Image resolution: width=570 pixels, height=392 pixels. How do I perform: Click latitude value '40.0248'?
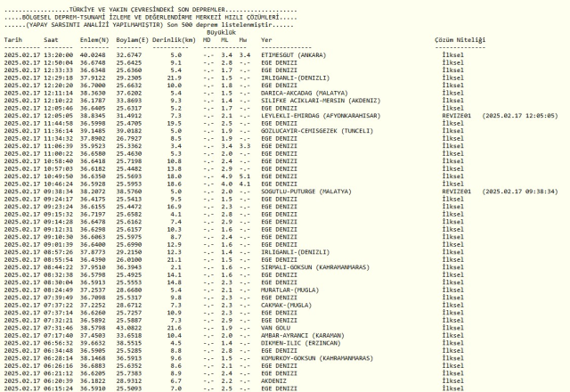point(93,55)
